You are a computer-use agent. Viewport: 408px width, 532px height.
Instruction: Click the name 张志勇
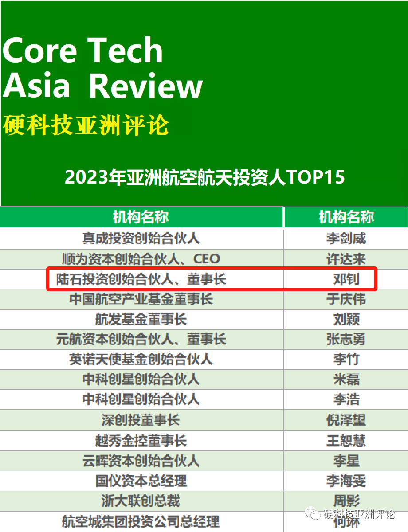point(346,339)
